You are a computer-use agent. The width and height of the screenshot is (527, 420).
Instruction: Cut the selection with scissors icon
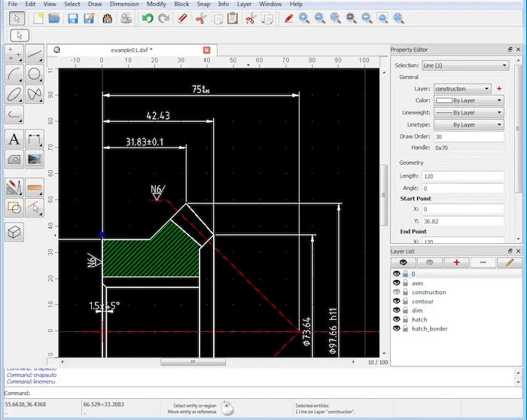point(201,18)
